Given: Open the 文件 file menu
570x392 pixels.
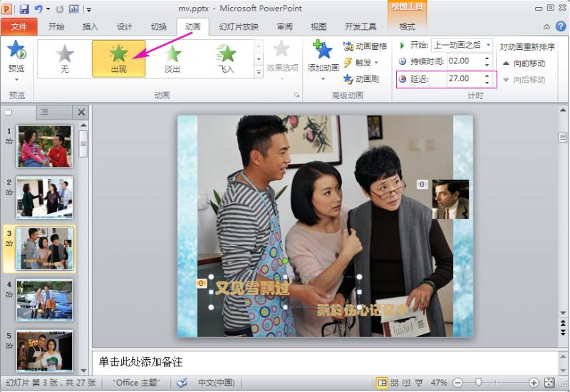Looking at the screenshot, I should point(19,26).
